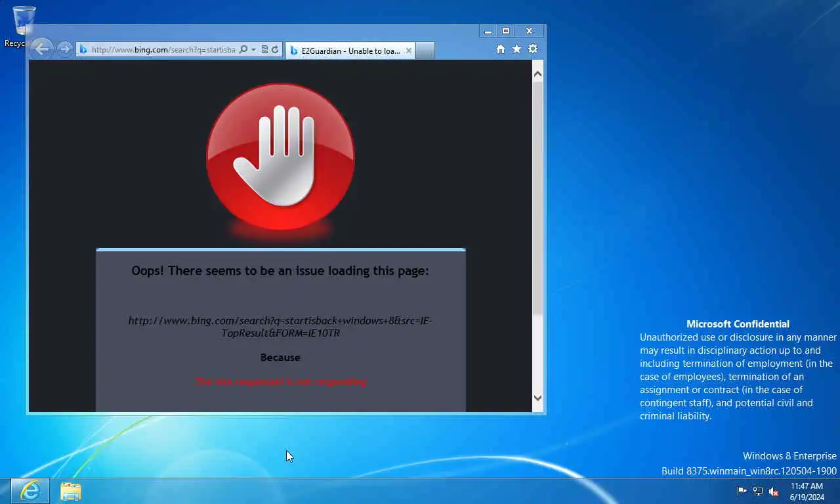
Task: Click the muted volume speaker icon
Action: click(774, 491)
